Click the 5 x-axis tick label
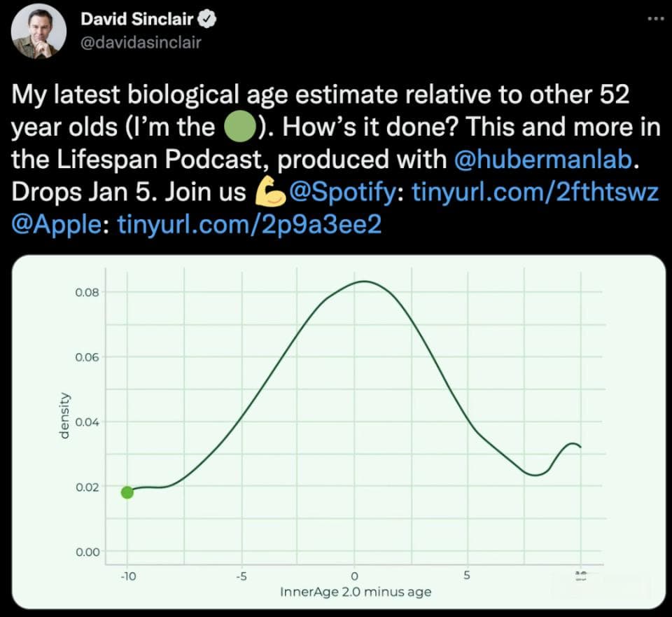This screenshot has width=672, height=617. (467, 575)
